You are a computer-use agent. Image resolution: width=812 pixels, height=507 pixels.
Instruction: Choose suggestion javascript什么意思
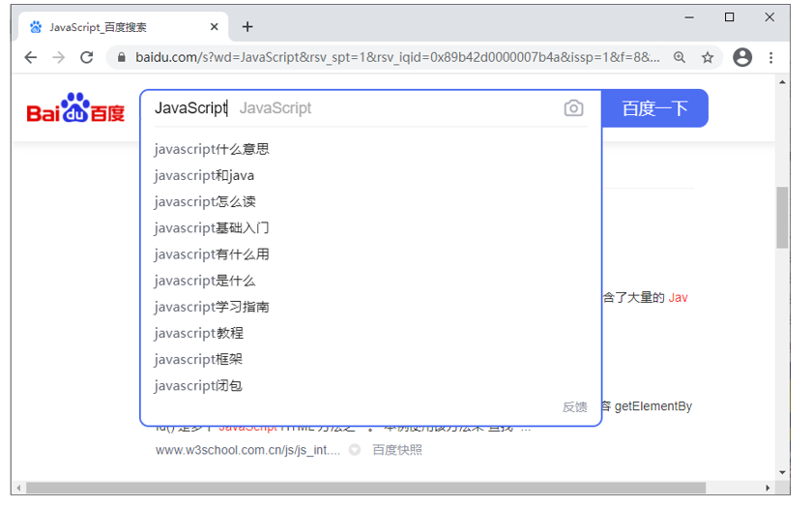click(212, 149)
